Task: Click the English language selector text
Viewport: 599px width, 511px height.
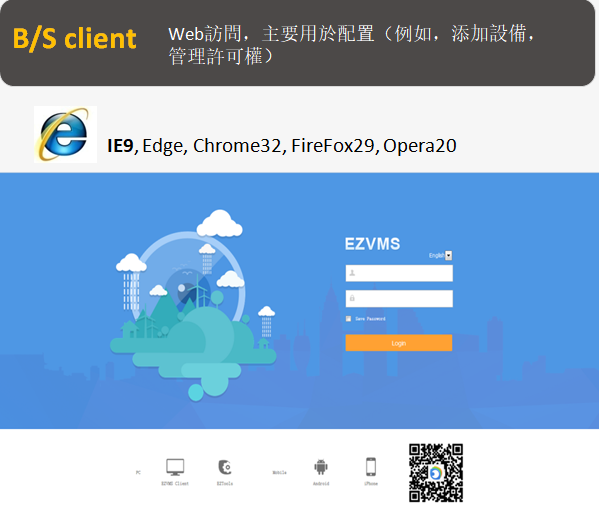Action: tap(436, 256)
